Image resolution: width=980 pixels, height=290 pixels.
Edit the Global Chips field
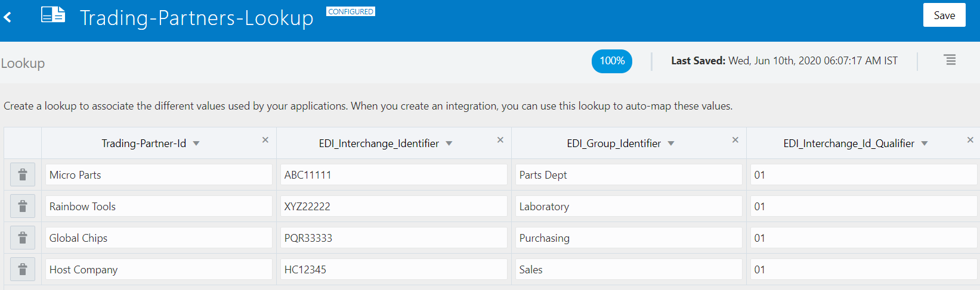(x=159, y=238)
